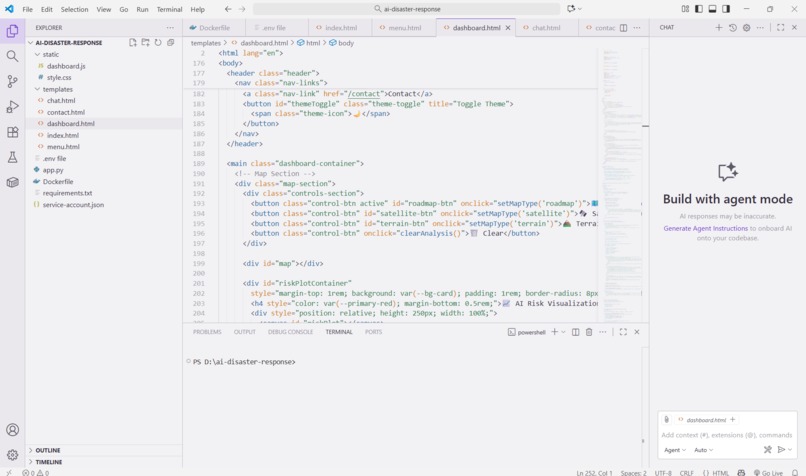Collapse the AI-DISASTER-RESPONSE root
Screen dimensions: 806x476
point(31,43)
